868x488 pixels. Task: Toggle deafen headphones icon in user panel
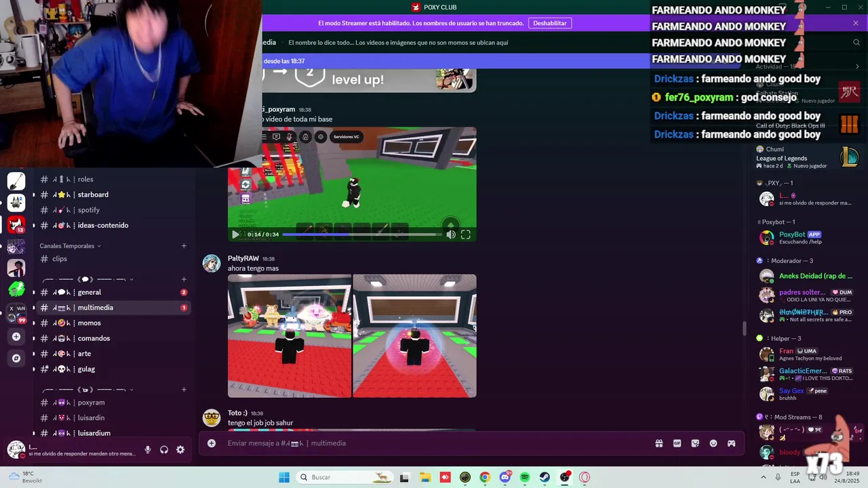pyautogui.click(x=164, y=450)
